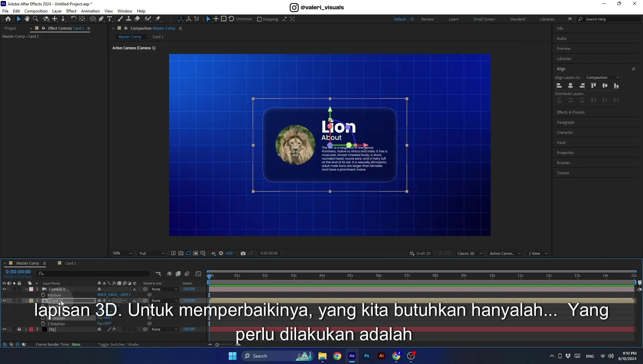The width and height of the screenshot is (643, 364).
Task: Select the Rotation tool
Action: 74,19
